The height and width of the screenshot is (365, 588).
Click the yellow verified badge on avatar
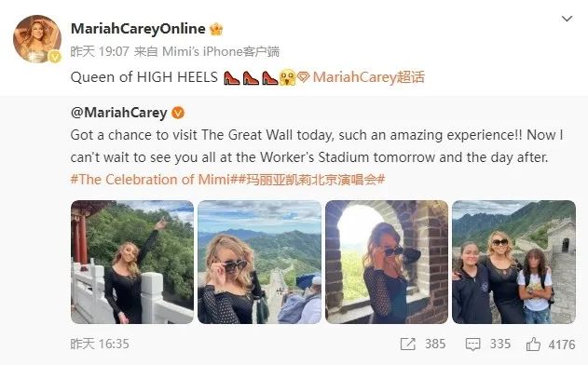[55, 57]
